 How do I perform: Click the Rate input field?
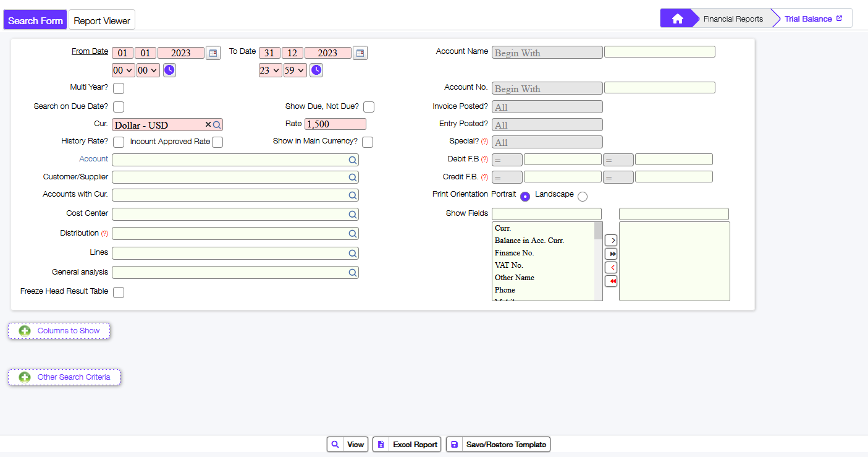[335, 124]
